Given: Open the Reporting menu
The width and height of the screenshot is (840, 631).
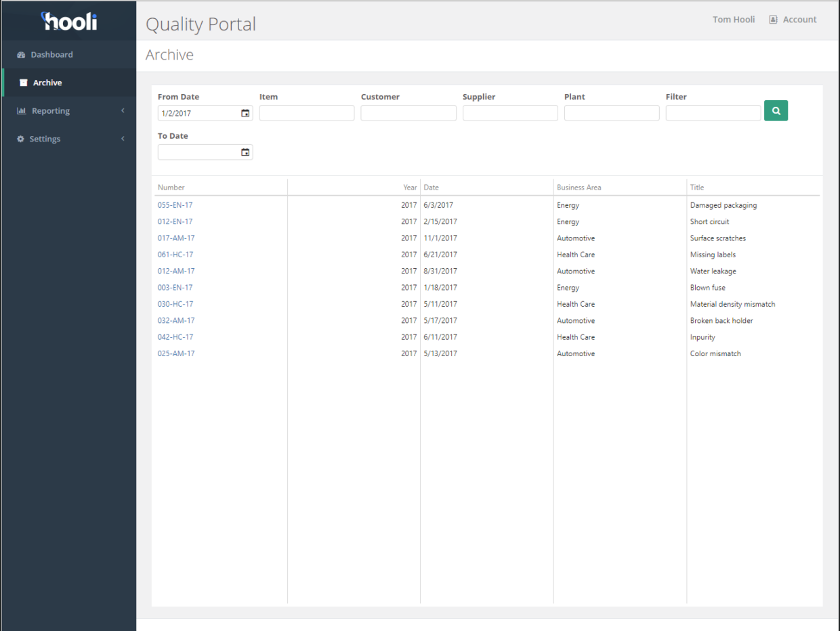Looking at the screenshot, I should (x=68, y=111).
